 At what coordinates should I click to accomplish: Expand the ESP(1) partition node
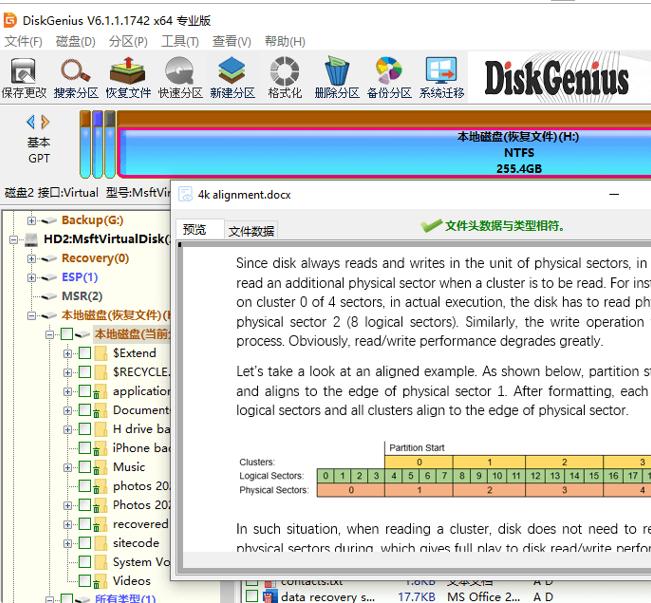coord(31,277)
